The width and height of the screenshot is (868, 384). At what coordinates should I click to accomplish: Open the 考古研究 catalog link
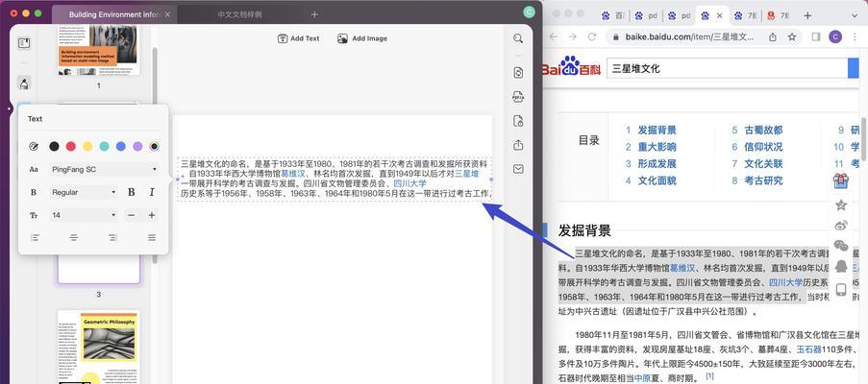[x=763, y=180]
